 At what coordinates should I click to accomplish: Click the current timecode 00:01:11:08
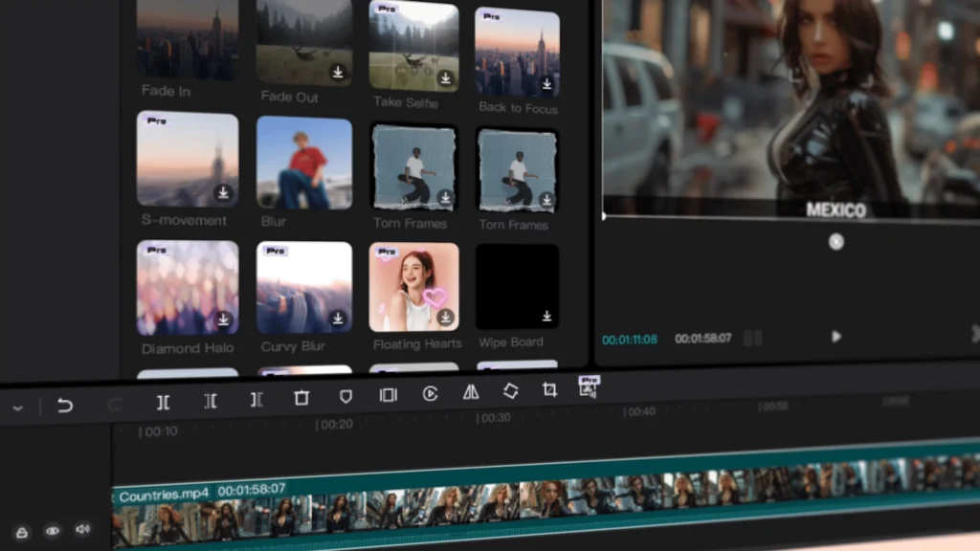coord(630,340)
